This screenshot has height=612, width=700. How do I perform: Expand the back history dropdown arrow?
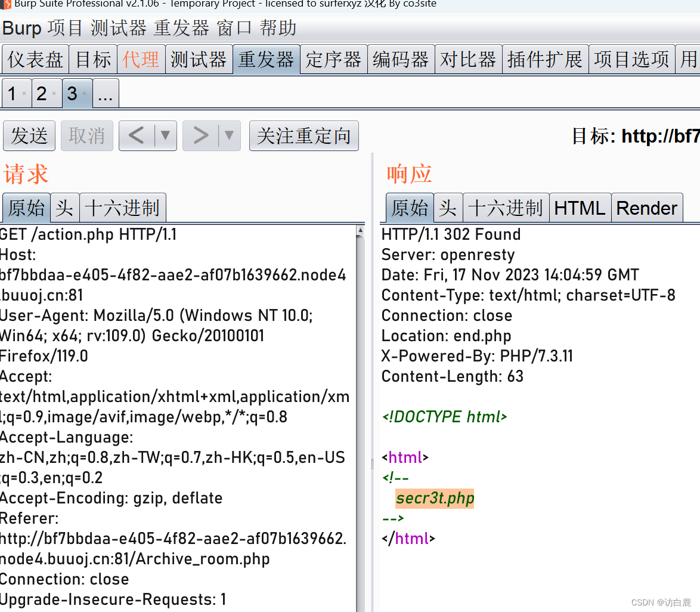point(165,136)
